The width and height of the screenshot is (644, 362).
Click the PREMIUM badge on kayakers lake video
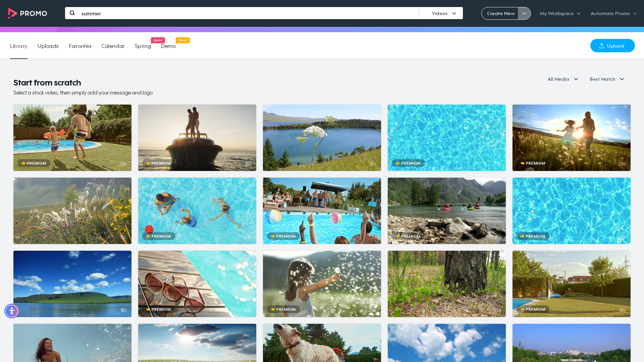(408, 236)
